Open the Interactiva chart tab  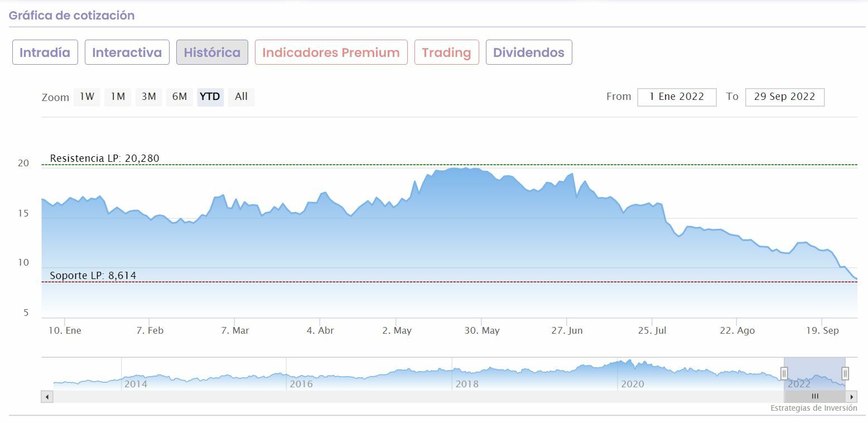[x=127, y=52]
